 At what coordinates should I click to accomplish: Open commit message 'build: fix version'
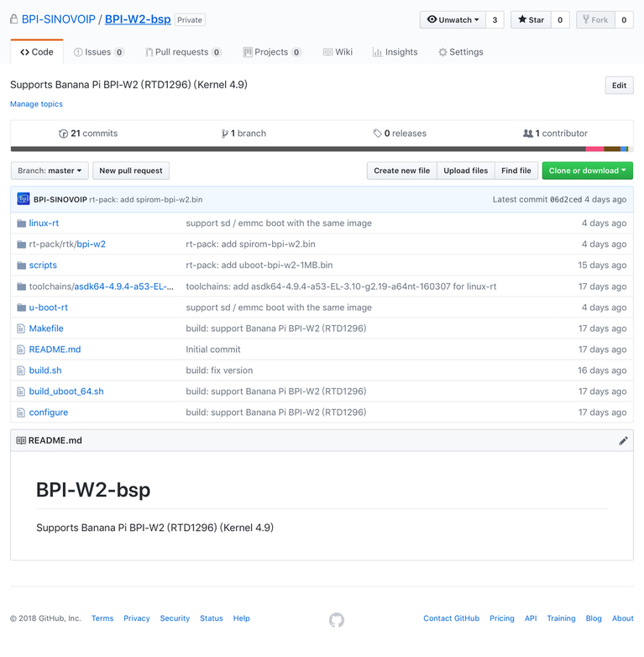point(219,371)
